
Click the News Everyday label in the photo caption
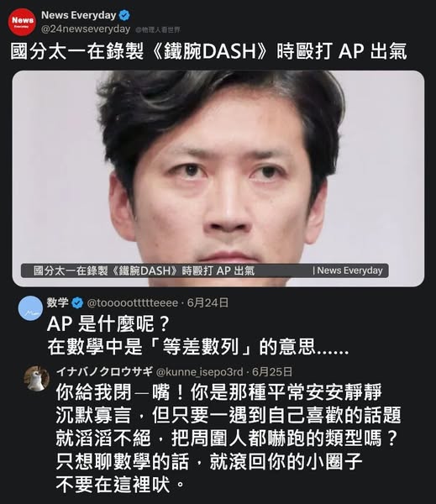pyautogui.click(x=348, y=270)
